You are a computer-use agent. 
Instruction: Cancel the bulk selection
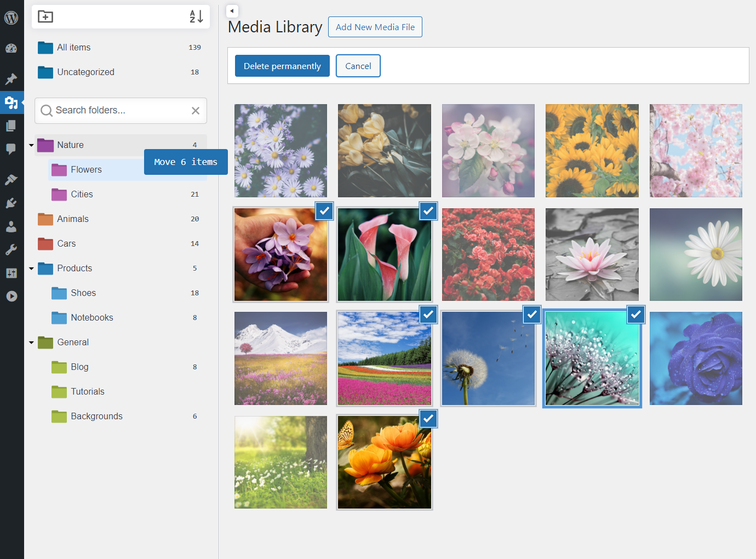[x=358, y=66]
